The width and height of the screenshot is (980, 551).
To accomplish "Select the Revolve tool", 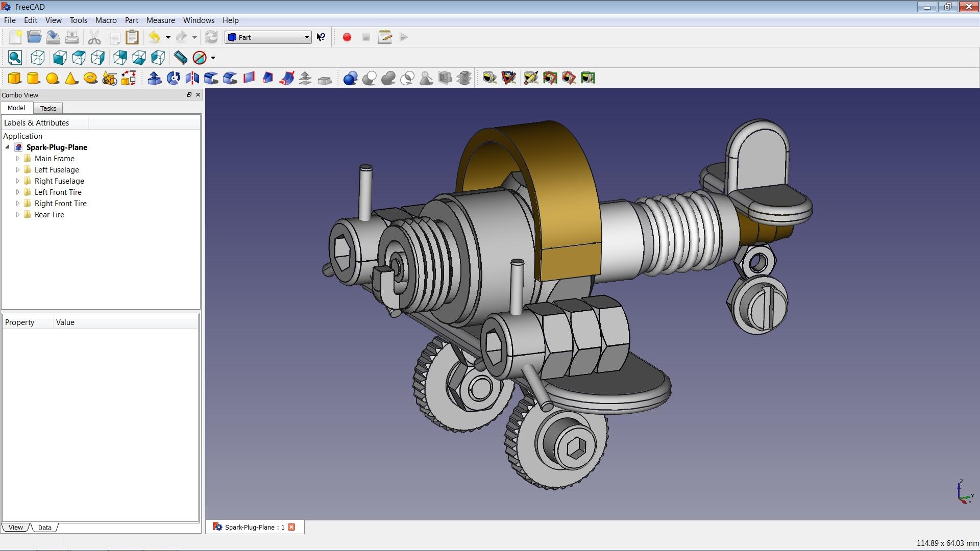I will (173, 79).
